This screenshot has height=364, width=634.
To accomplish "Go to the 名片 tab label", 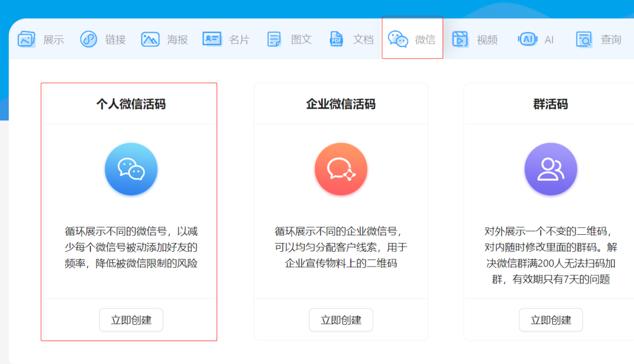I will [240, 40].
